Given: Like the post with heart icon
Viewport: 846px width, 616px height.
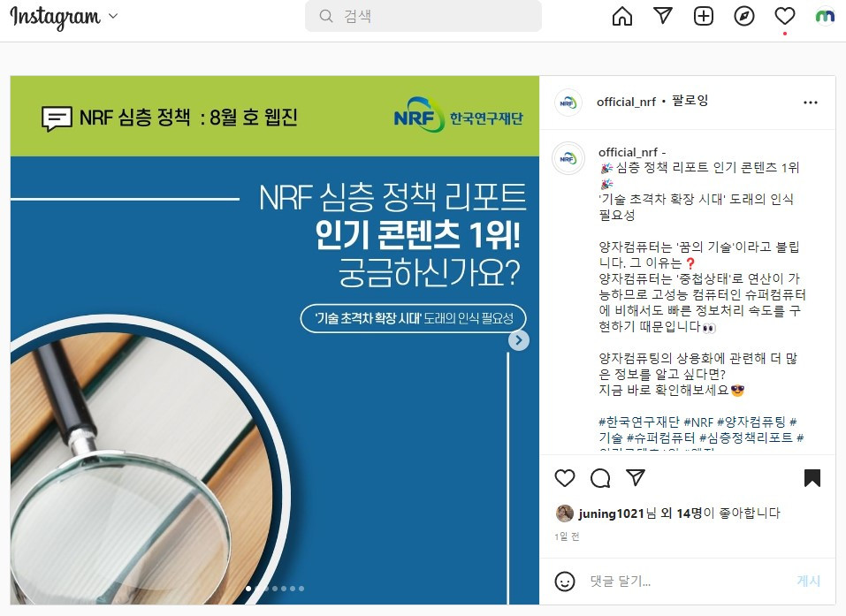Looking at the screenshot, I should pyautogui.click(x=565, y=478).
